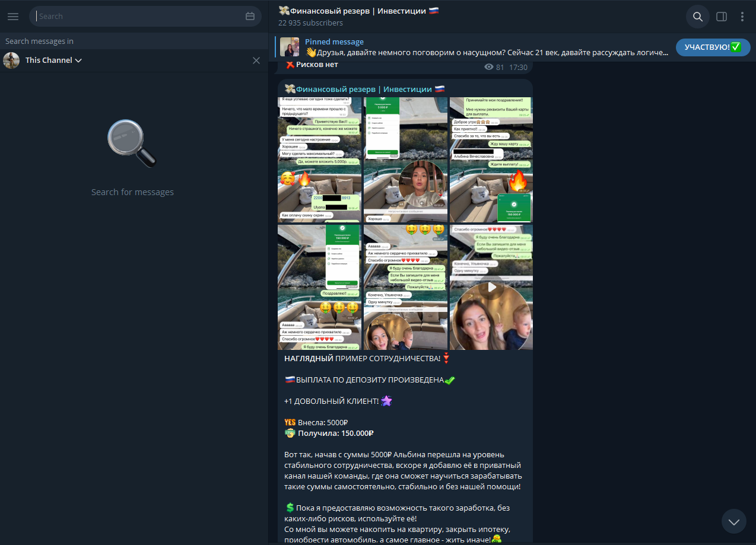
Task: Open the three-dot more options menu
Action: click(742, 17)
